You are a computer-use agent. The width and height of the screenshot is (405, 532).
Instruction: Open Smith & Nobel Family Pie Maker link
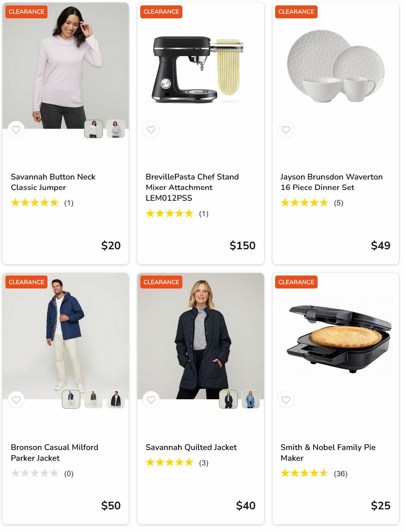(328, 453)
